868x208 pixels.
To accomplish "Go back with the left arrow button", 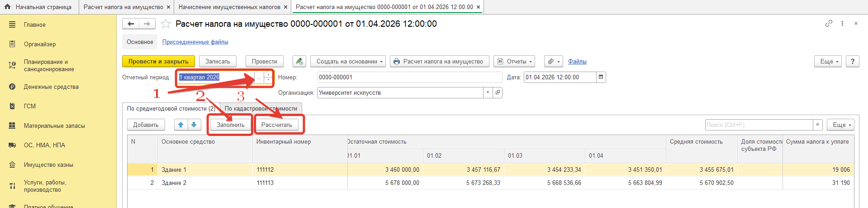I will click(131, 24).
